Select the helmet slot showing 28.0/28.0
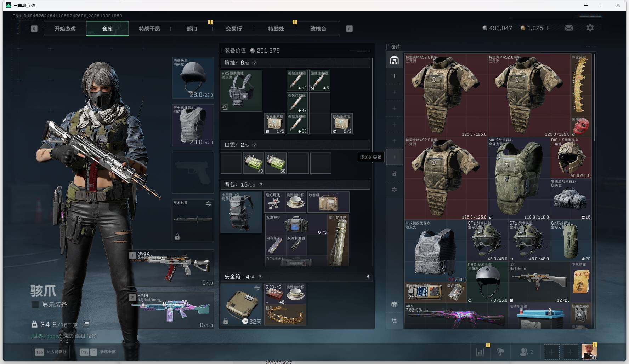Viewport: 629px width, 364px height. pyautogui.click(x=193, y=78)
